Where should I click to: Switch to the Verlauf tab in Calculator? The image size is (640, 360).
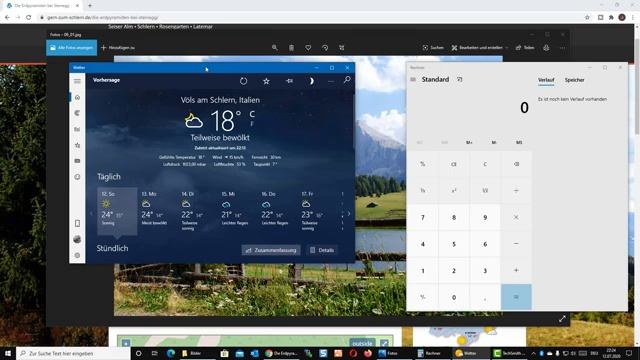(x=546, y=80)
